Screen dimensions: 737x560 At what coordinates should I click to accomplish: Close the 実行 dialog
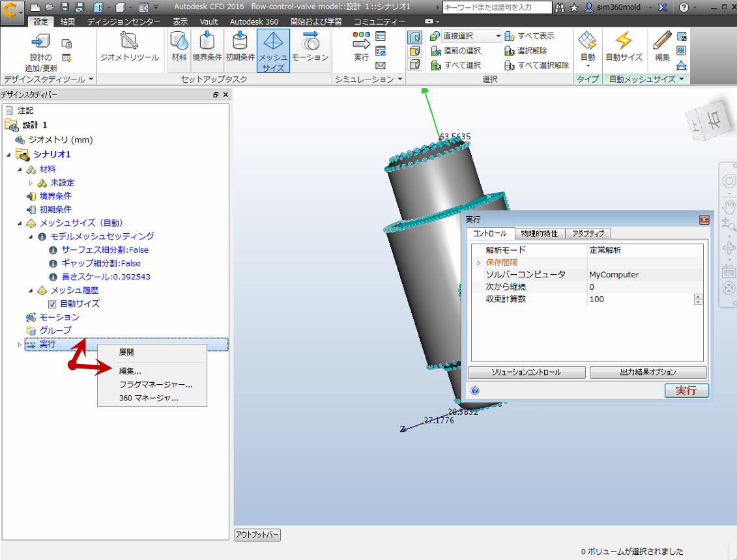pyautogui.click(x=704, y=219)
